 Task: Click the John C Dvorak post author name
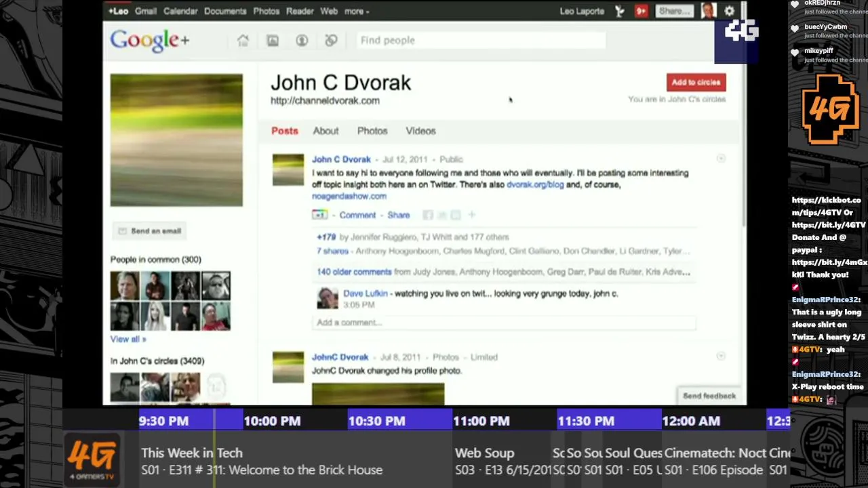(x=341, y=159)
